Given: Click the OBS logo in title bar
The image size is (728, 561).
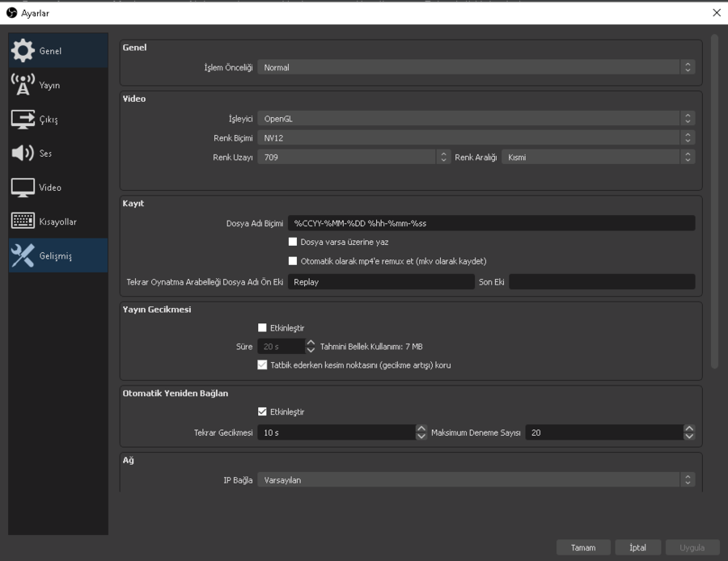Looking at the screenshot, I should tap(11, 13).
